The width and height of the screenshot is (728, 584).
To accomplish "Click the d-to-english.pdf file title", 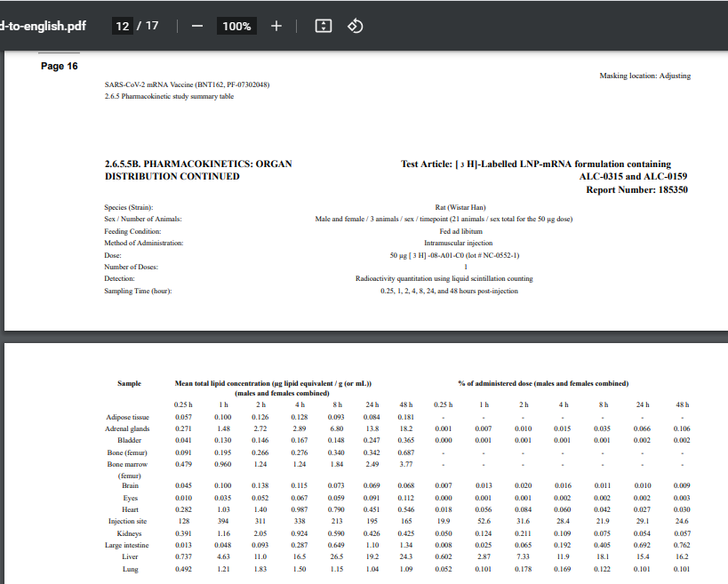I will point(43,26).
